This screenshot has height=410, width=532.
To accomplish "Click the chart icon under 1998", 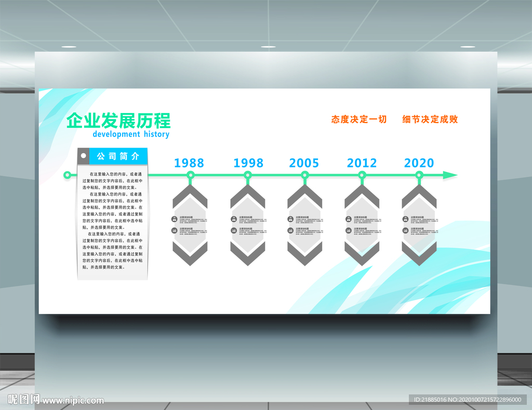I will 234,230.
